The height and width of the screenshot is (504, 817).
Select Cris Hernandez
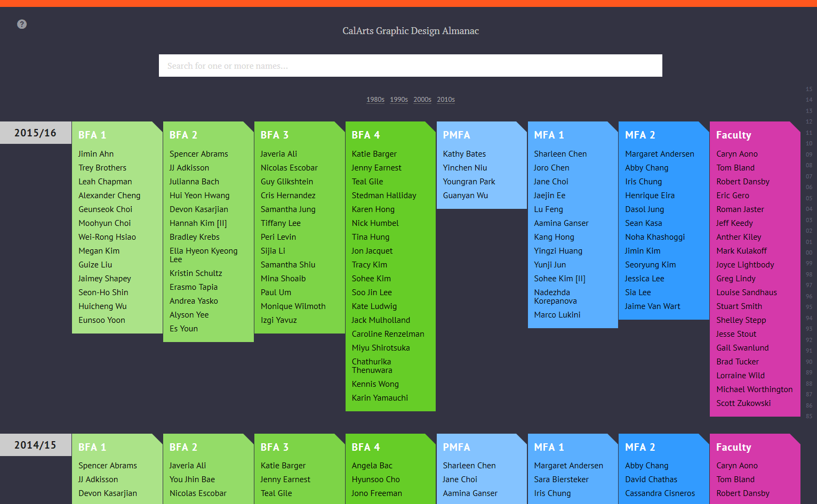288,196
